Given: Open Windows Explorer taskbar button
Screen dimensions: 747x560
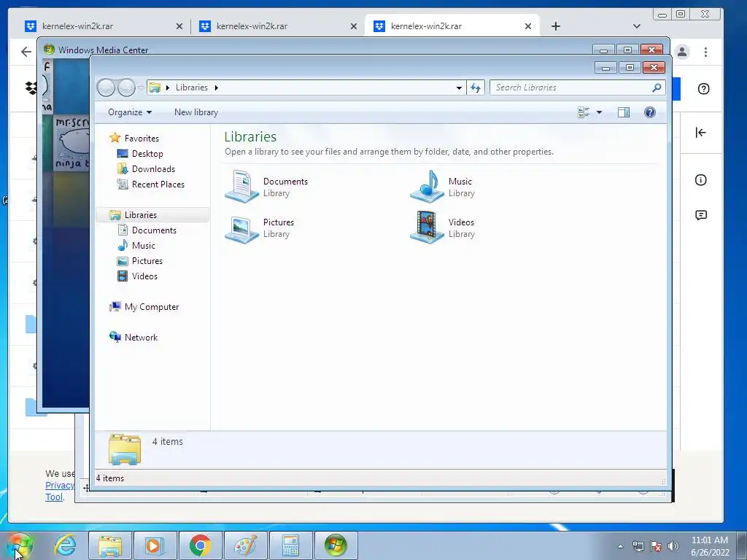Looking at the screenshot, I should tap(109, 545).
